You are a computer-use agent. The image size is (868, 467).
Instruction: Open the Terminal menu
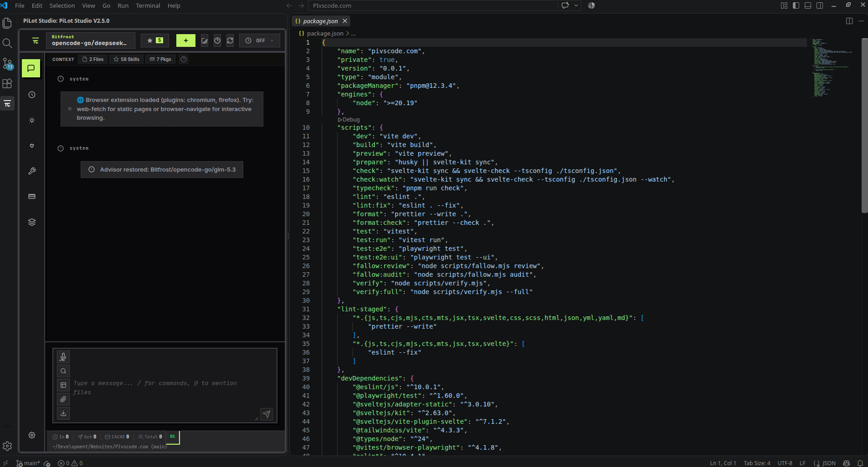coord(148,5)
